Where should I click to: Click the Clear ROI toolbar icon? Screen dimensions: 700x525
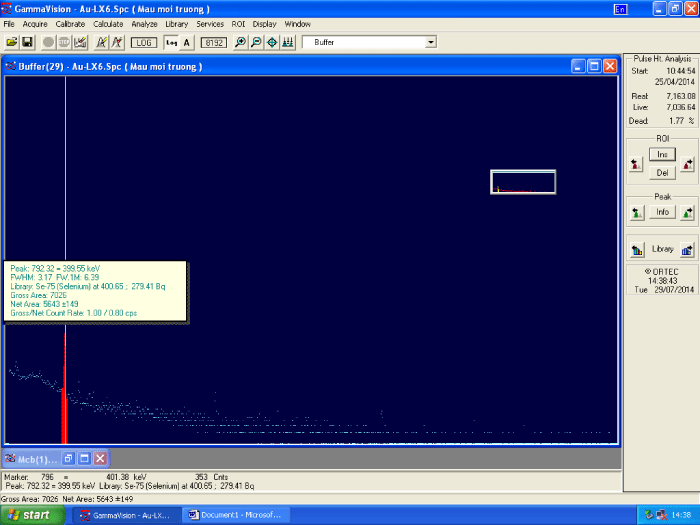click(117, 42)
